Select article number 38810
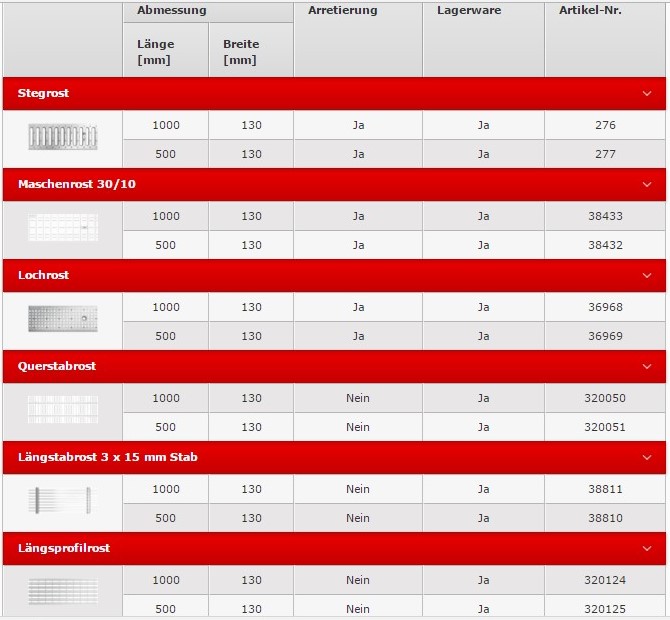This screenshot has width=670, height=620. coord(605,518)
